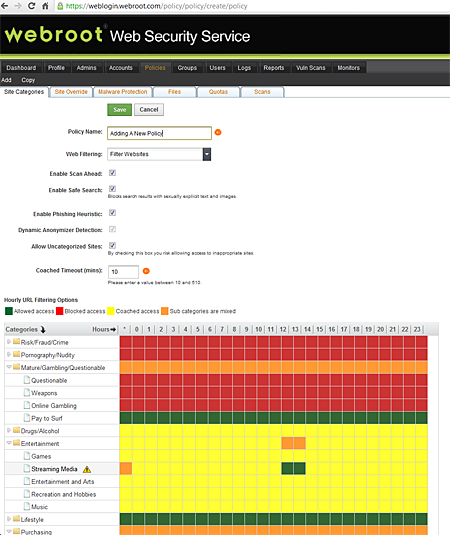This screenshot has height=535, width=450.
Task: Click the Pornography/Nudity folder icon
Action: tap(16, 355)
